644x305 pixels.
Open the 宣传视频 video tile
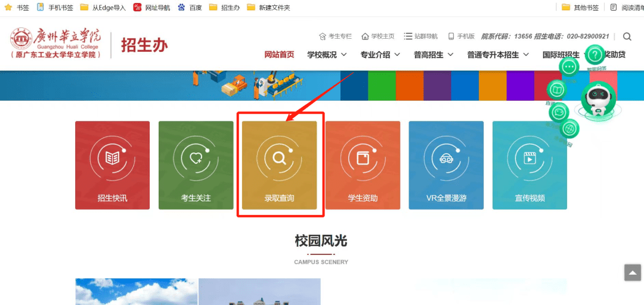pos(530,165)
